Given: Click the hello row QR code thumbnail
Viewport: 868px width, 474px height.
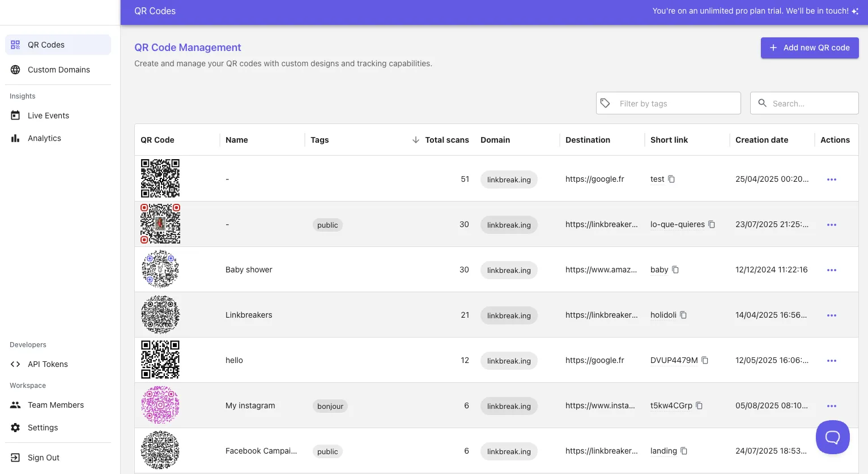Looking at the screenshot, I should click(160, 360).
